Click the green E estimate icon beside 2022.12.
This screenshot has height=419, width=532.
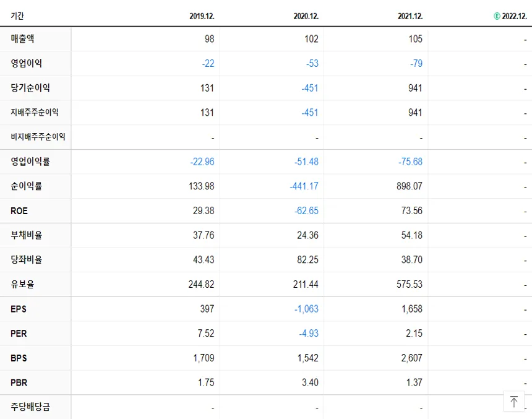(497, 16)
